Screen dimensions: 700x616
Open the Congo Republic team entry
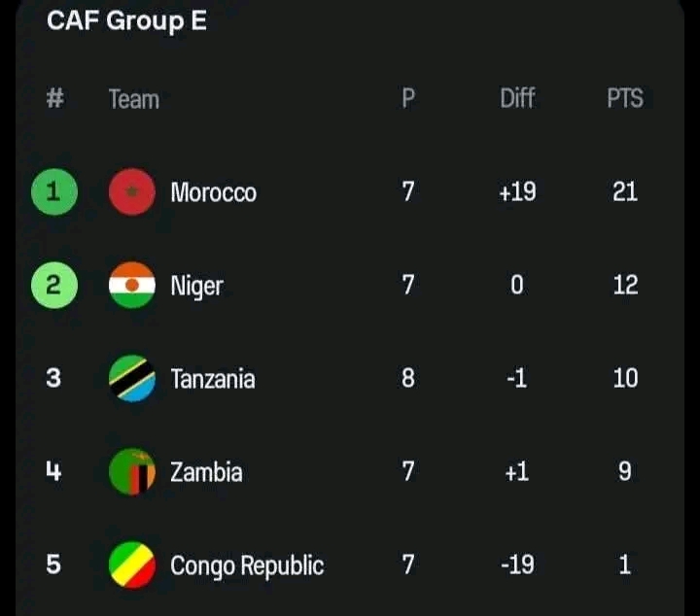coord(247,565)
